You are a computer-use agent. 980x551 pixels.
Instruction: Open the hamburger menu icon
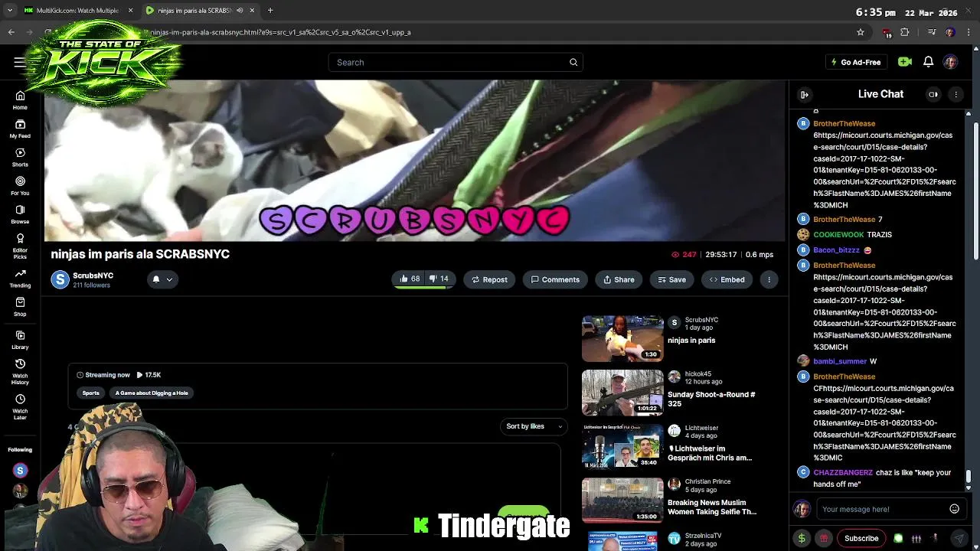[x=19, y=62]
